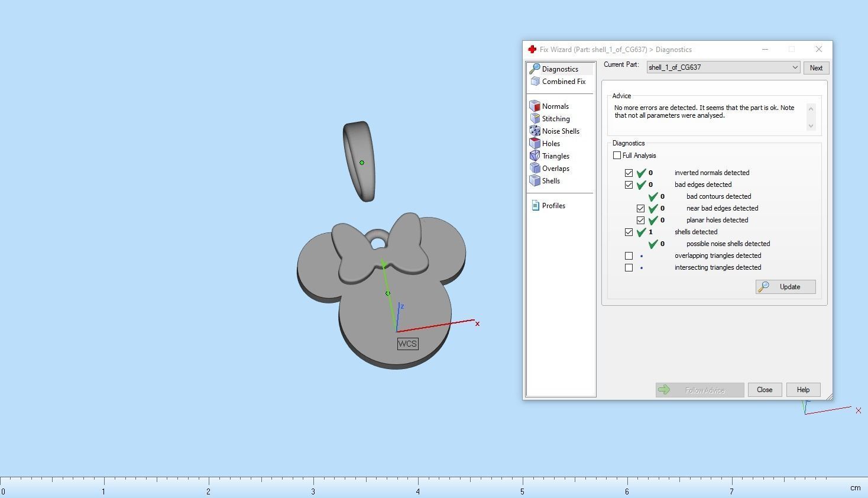This screenshot has width=868, height=498.
Task: Click the Triangles icon in sidebar
Action: coord(535,156)
